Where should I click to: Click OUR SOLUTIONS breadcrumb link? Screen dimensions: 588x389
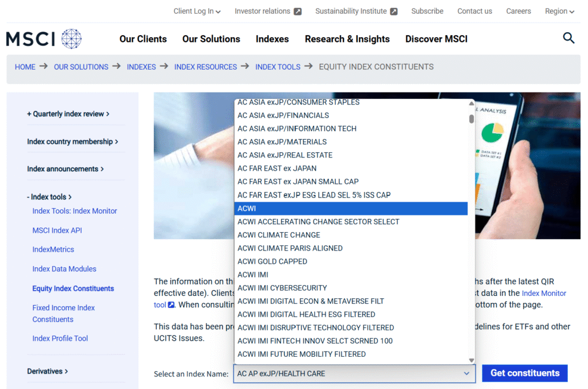click(81, 67)
